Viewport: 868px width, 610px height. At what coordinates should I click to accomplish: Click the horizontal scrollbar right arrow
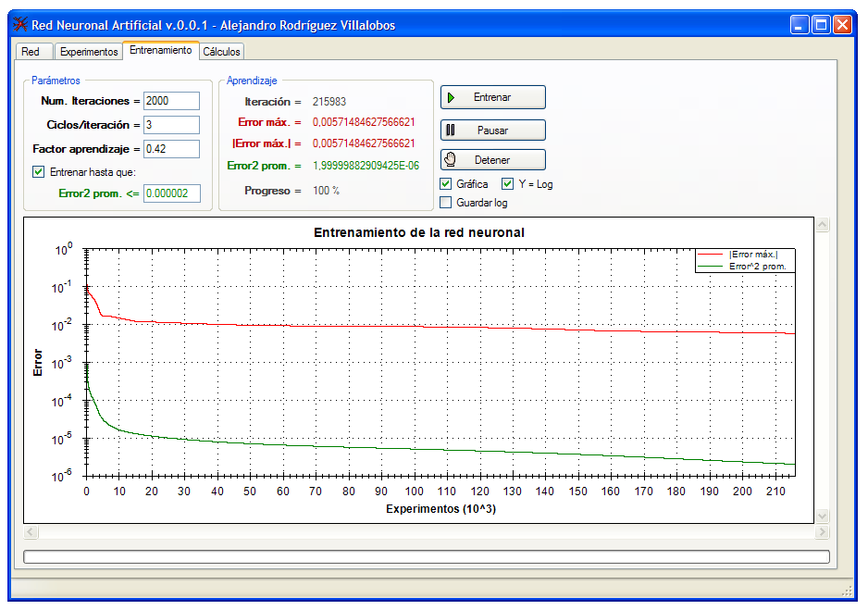point(822,532)
